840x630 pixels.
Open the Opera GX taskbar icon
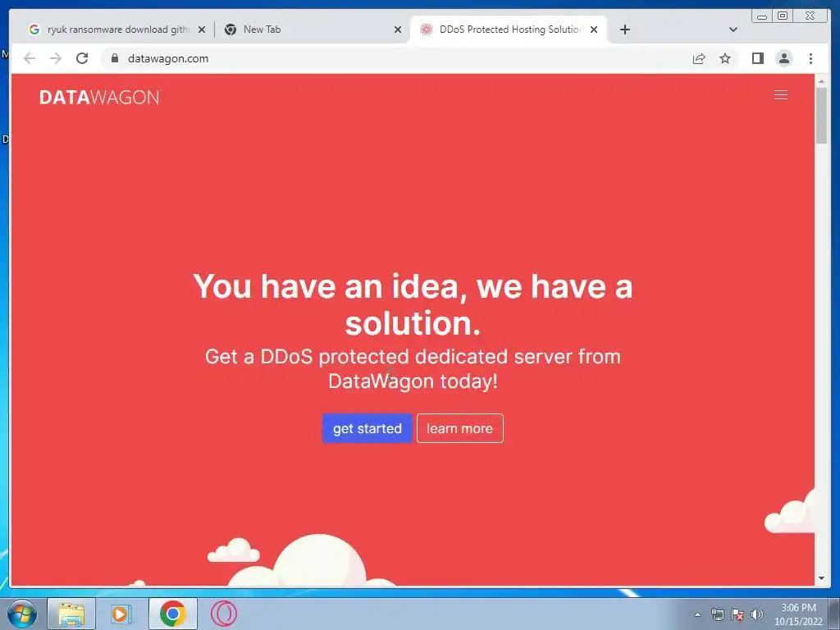223,614
